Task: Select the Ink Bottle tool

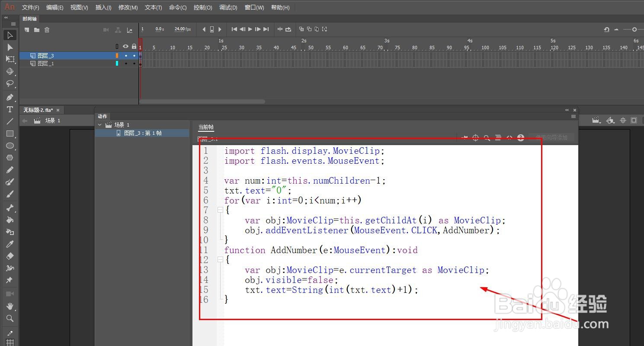Action: tap(10, 232)
